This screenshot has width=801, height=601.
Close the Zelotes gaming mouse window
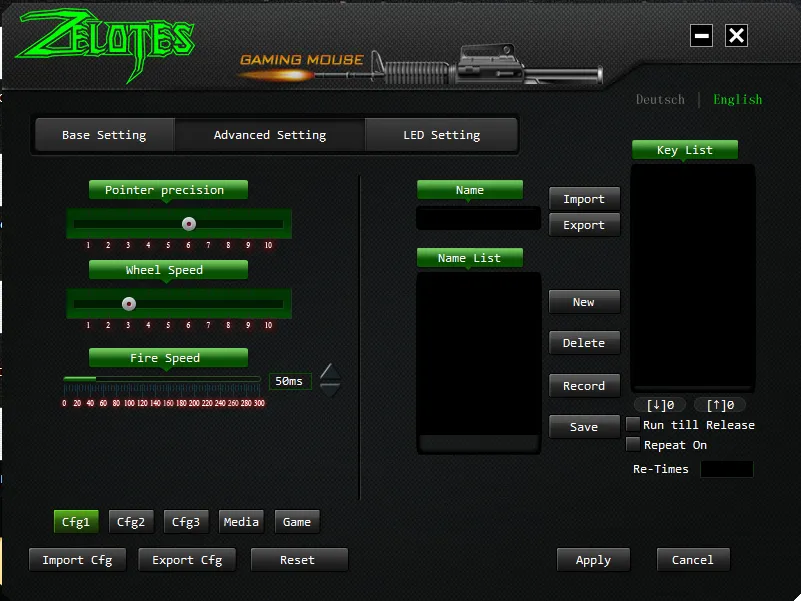pyautogui.click(x=736, y=36)
